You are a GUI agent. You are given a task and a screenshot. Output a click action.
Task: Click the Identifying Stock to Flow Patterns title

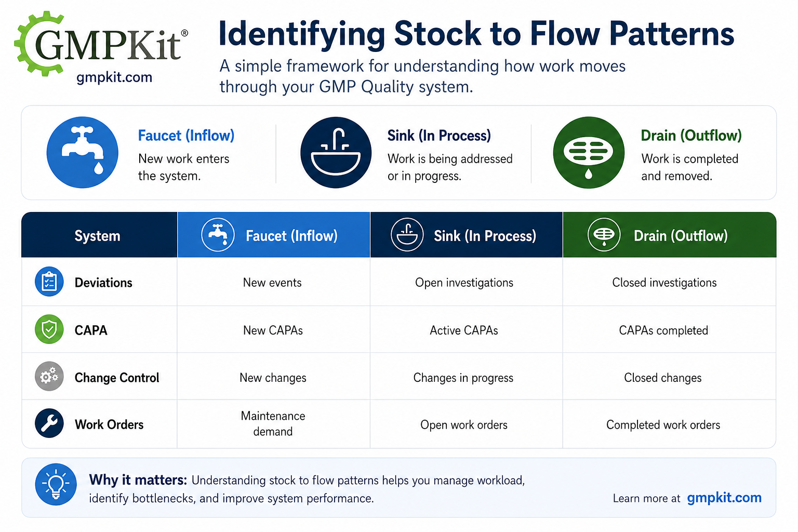[x=476, y=34]
